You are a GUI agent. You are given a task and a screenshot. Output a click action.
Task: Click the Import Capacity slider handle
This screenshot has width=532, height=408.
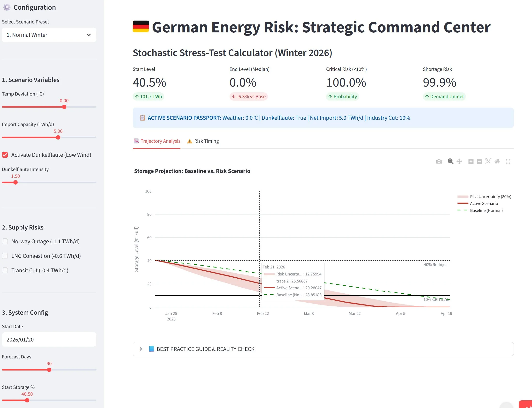(58, 137)
